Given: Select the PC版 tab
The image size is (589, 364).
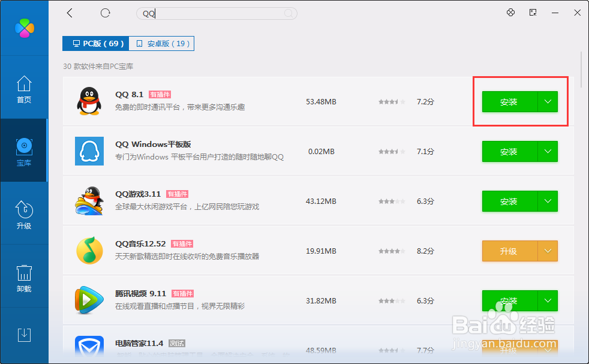Looking at the screenshot, I should 95,43.
